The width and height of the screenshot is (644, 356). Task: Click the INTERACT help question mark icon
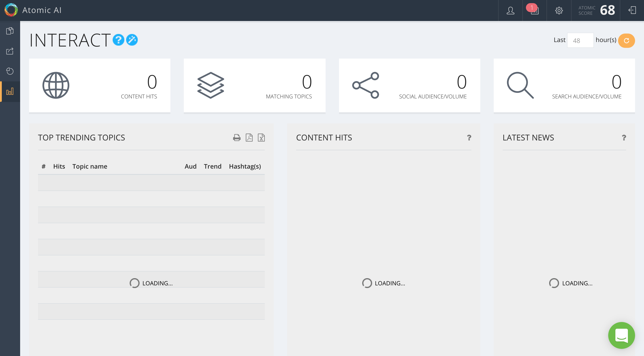tap(118, 40)
